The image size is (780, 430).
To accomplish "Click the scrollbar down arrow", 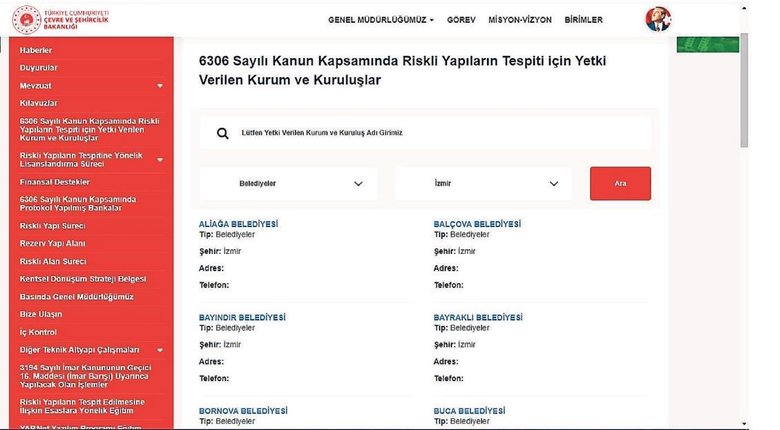I will click(744, 425).
